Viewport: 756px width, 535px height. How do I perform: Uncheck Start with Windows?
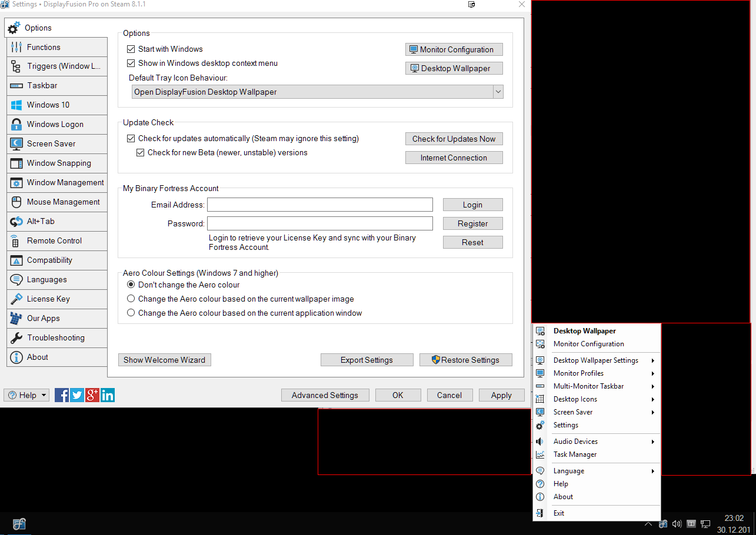131,49
